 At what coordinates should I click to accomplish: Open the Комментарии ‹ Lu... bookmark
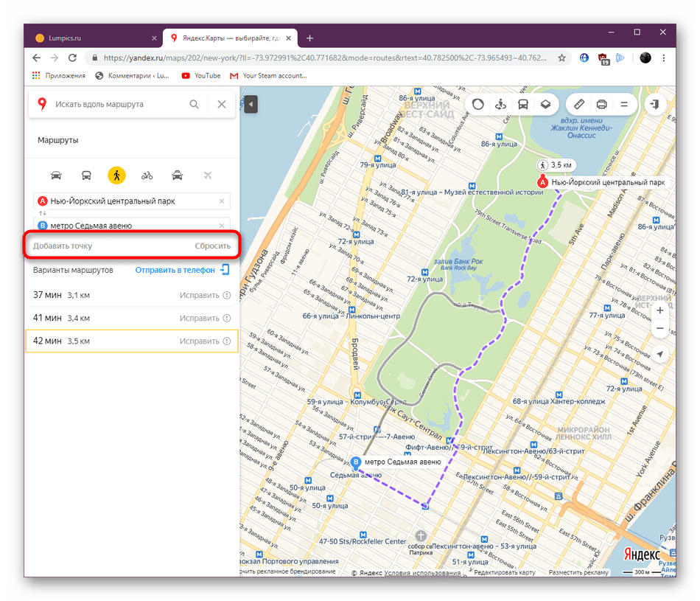tap(133, 75)
